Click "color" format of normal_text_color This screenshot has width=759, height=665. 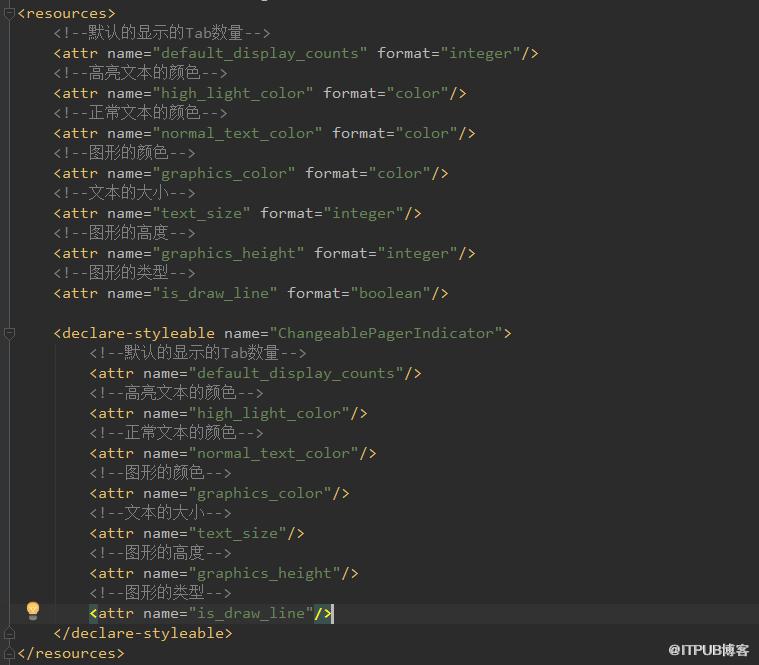(x=426, y=133)
